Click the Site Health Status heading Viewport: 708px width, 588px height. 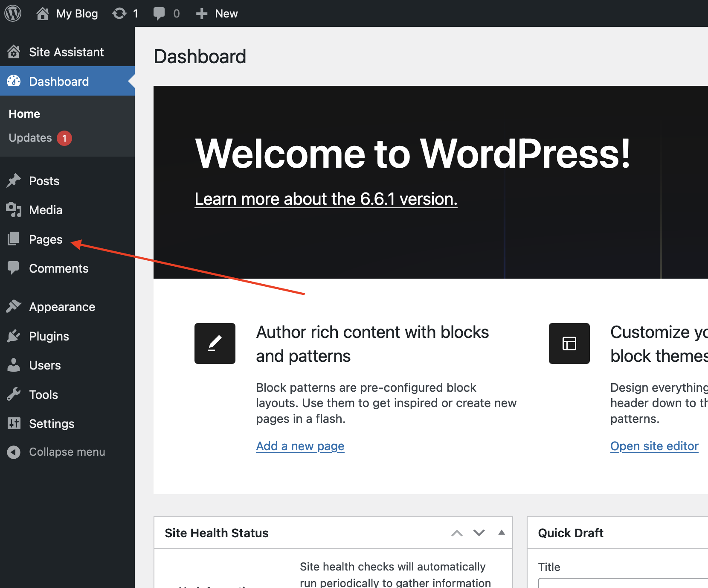(x=217, y=533)
